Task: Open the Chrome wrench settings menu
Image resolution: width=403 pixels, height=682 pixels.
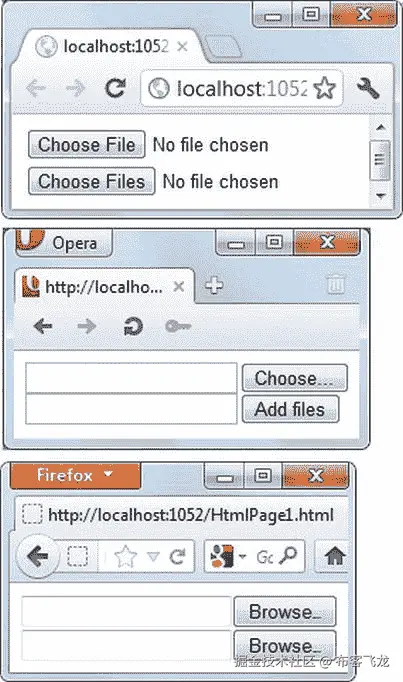Action: pos(368,88)
